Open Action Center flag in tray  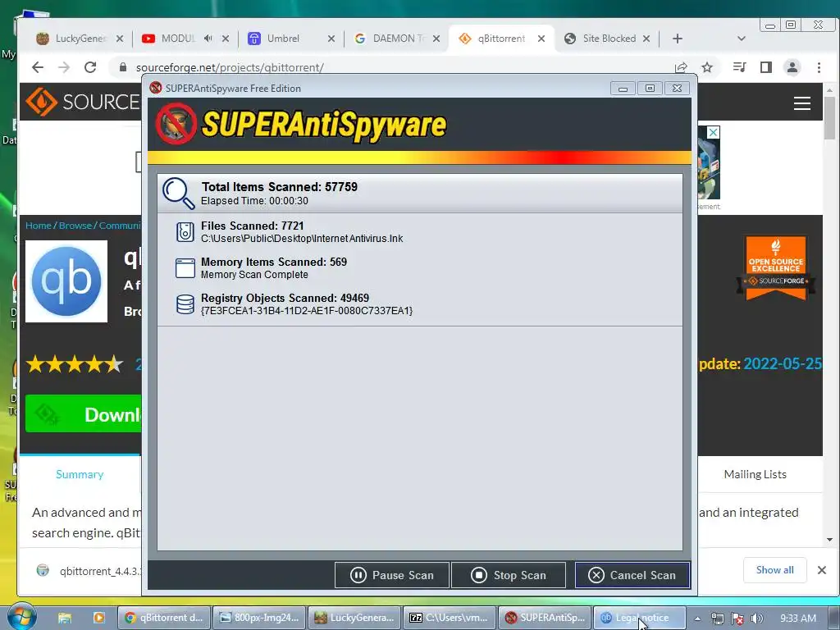pos(737,619)
